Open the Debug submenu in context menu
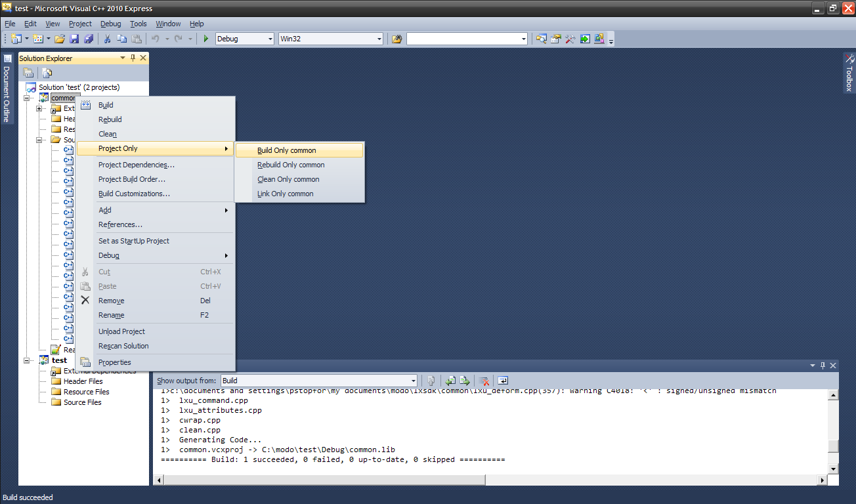This screenshot has width=856, height=504. (x=156, y=255)
